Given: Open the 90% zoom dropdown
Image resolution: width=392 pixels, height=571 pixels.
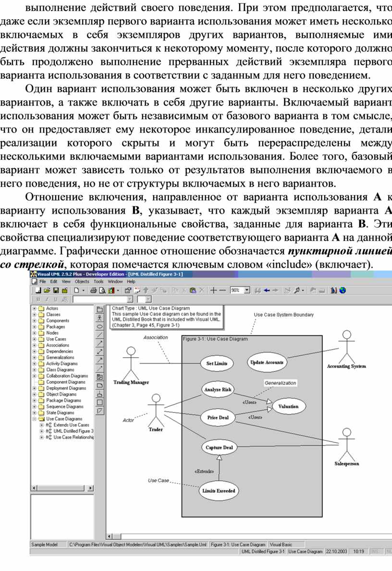Looking at the screenshot, I should click(x=247, y=290).
